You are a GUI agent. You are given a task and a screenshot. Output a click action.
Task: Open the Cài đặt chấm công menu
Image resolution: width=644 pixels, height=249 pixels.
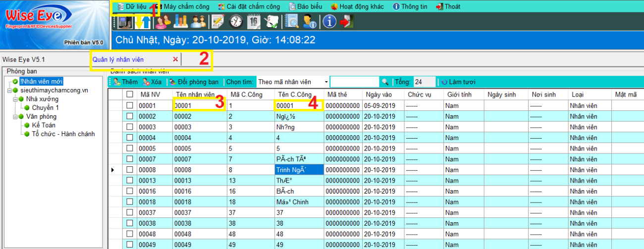click(x=249, y=6)
